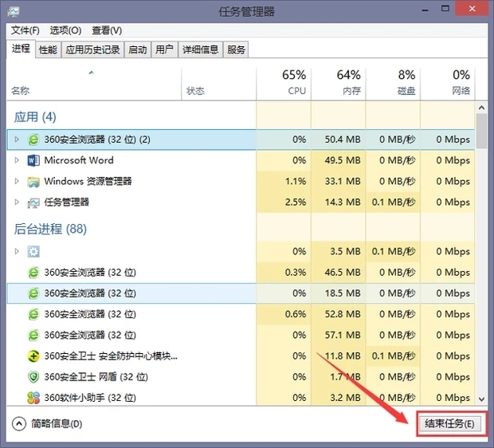Select the 任务管理器 row name

[66, 202]
